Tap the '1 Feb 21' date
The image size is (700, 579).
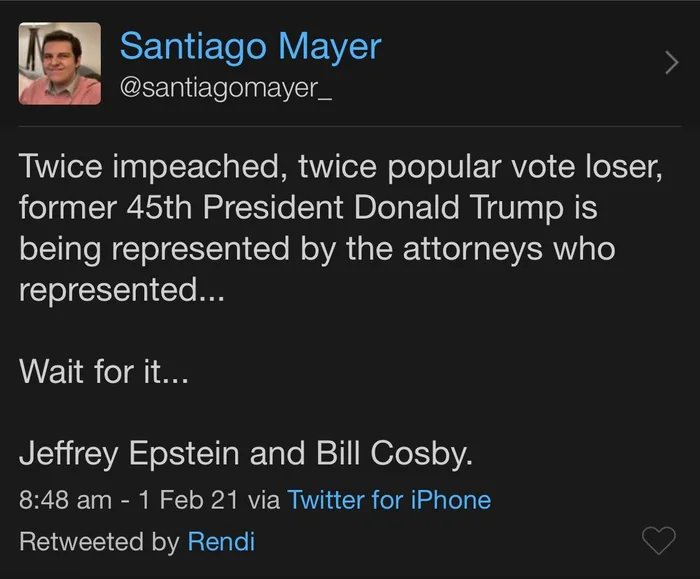pyautogui.click(x=185, y=499)
